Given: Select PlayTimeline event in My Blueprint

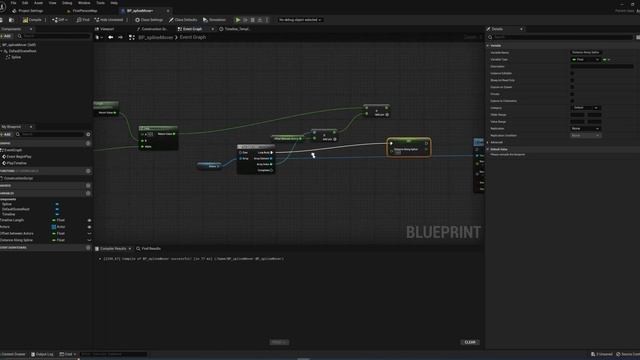Looking at the screenshot, I should click(16, 163).
